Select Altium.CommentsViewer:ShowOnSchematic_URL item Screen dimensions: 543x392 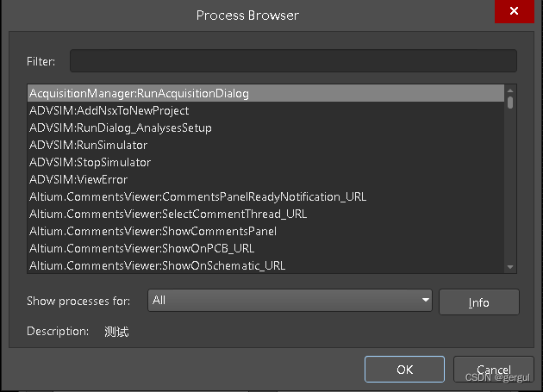pos(265,265)
